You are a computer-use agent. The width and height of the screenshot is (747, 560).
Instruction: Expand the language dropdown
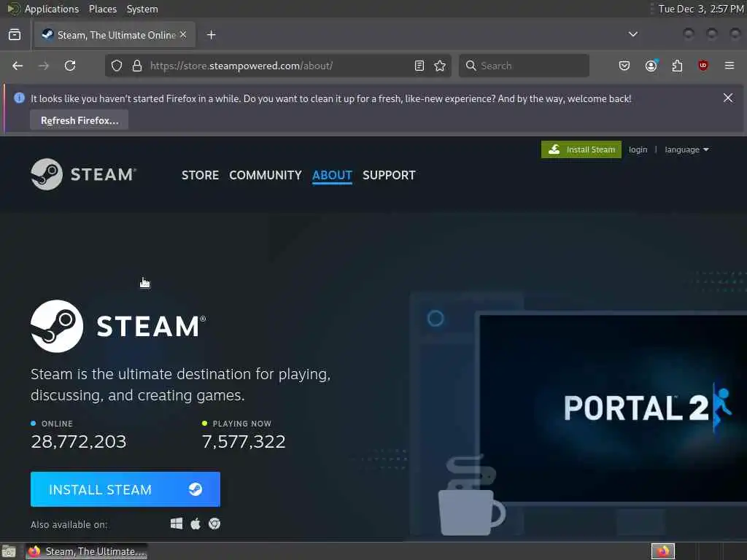tap(686, 149)
